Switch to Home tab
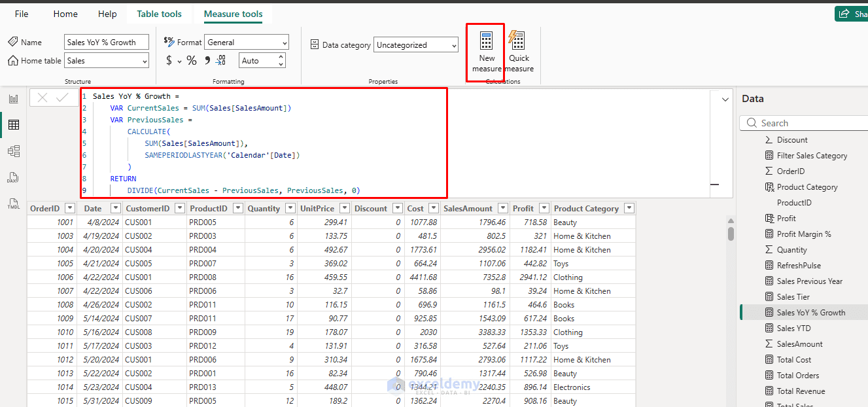Screen dimensions: 868x407 pos(65,14)
